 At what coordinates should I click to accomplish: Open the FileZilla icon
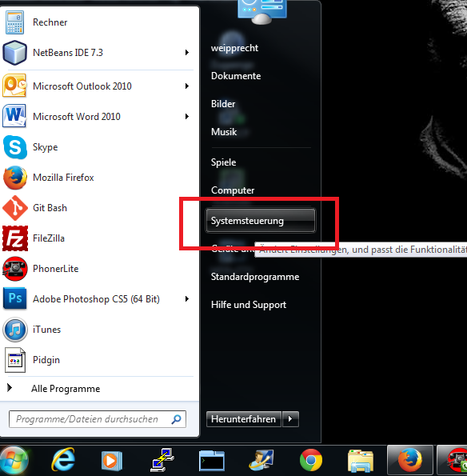[15, 238]
